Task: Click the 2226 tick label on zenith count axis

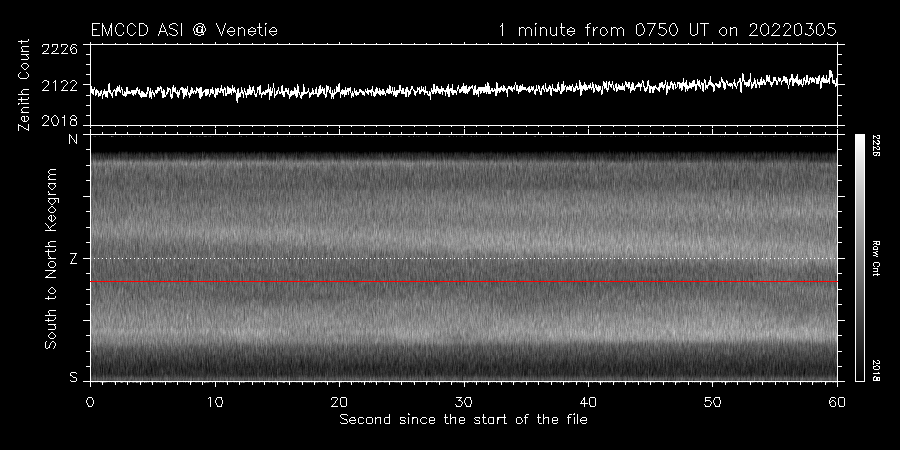Action: point(60,49)
